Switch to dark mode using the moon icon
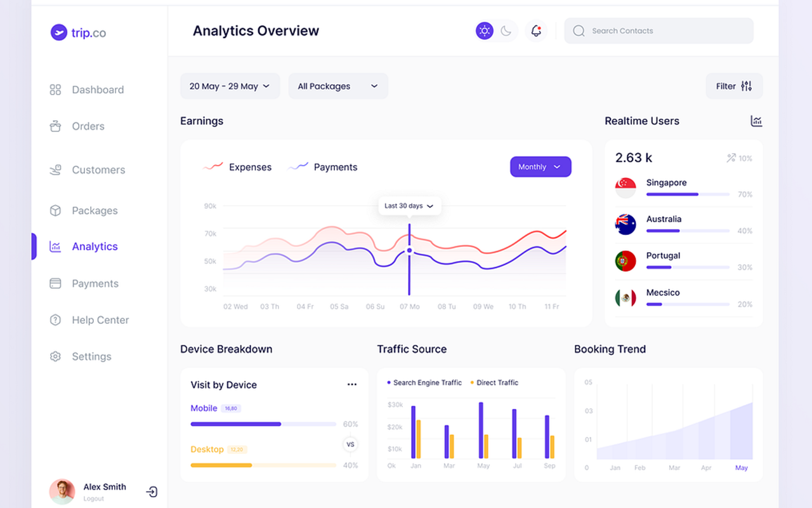This screenshot has width=812, height=508. 506,30
